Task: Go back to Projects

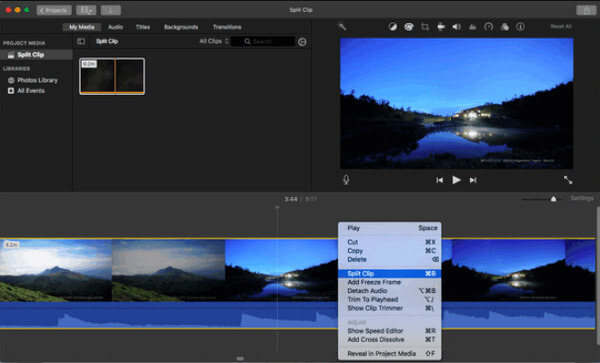Action: click(54, 10)
